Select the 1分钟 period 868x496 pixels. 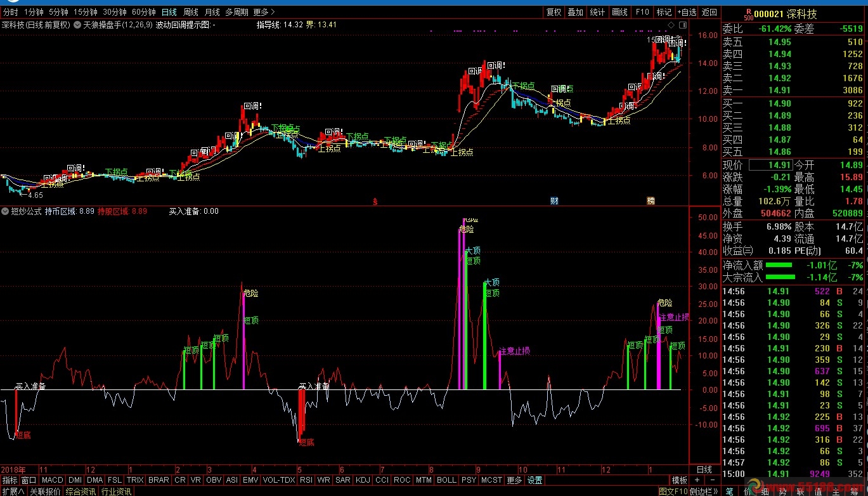[34, 12]
